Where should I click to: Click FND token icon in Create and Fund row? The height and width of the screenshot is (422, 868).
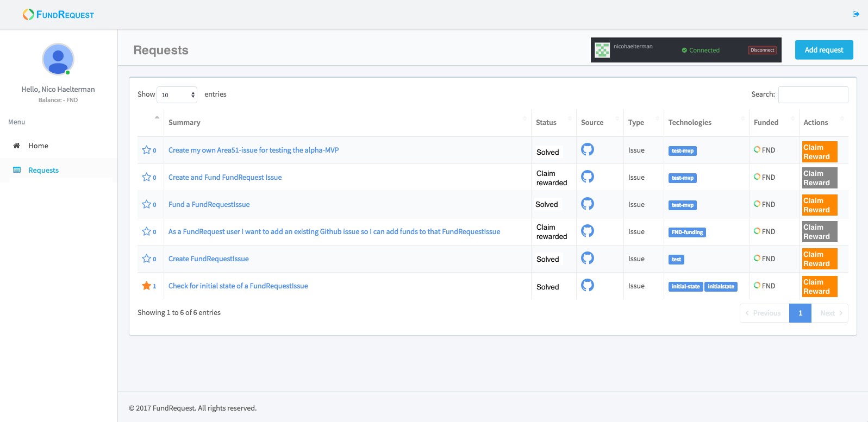click(x=757, y=177)
